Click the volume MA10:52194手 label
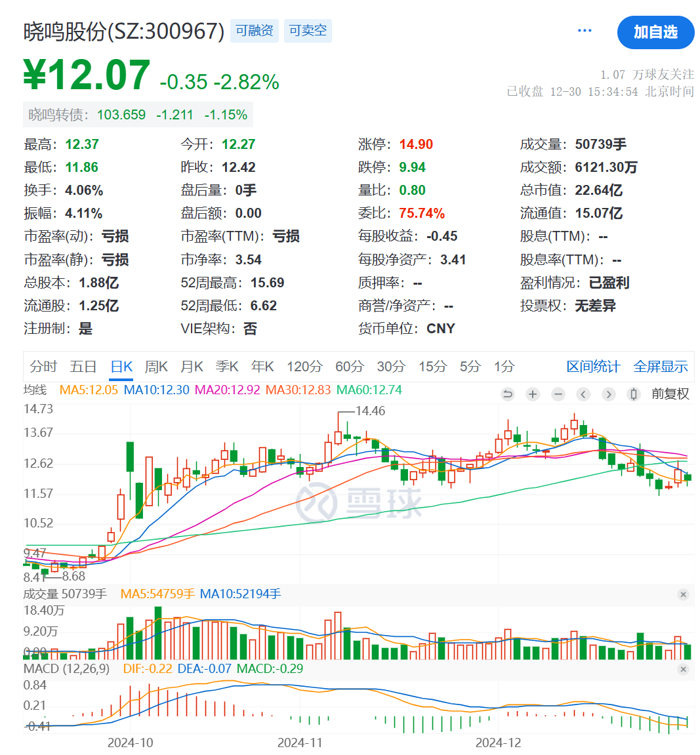Screen dimensions: 700x755 (240, 594)
